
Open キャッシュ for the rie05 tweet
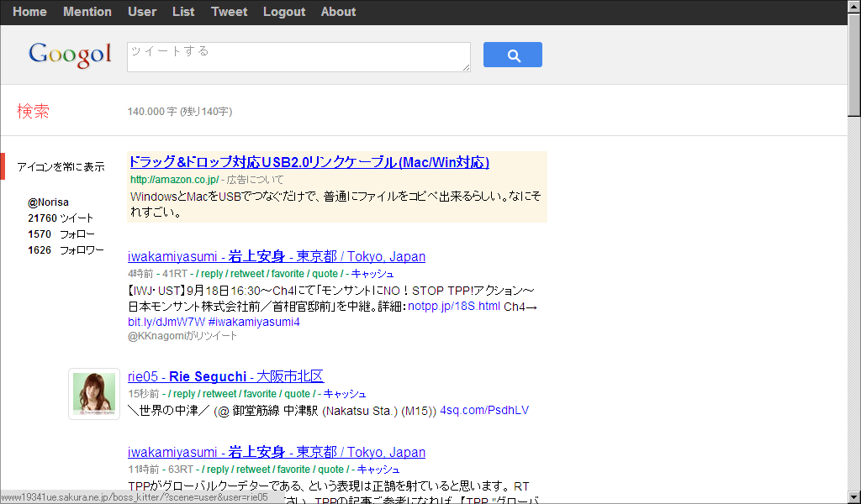point(345,393)
